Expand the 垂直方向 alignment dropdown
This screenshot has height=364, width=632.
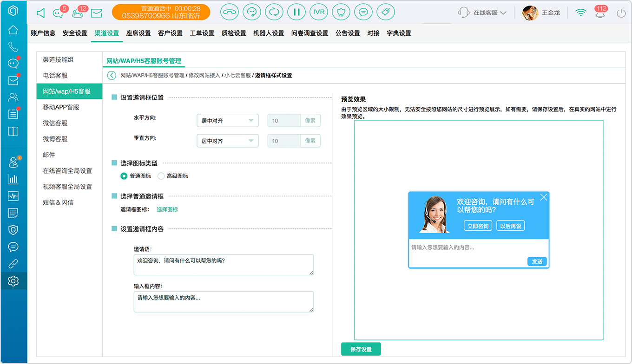228,141
